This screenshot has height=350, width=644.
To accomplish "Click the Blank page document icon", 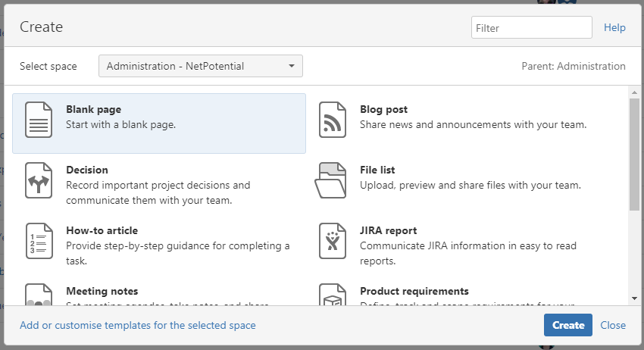I will (x=39, y=120).
